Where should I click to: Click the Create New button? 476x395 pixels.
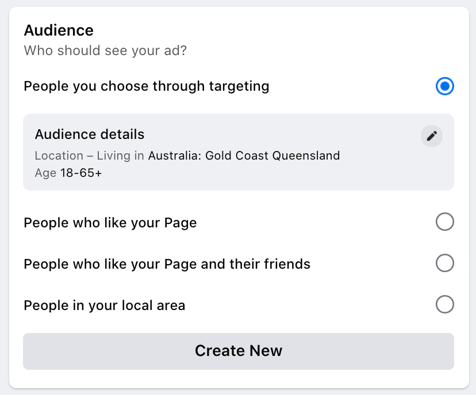[x=238, y=351]
